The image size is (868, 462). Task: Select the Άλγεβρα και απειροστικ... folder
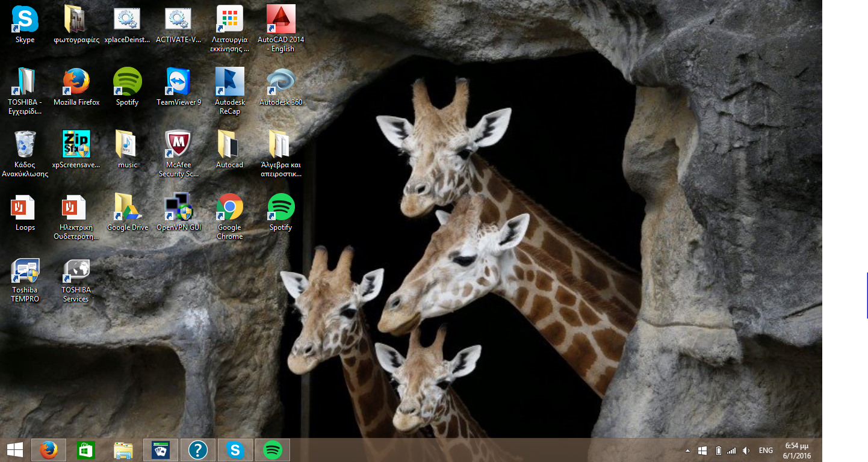(281, 155)
